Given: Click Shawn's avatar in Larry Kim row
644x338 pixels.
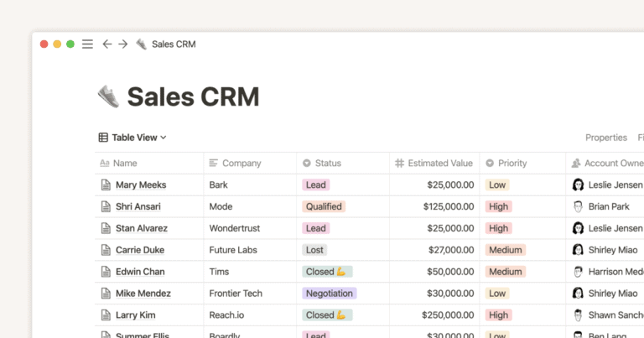Looking at the screenshot, I should (x=578, y=315).
